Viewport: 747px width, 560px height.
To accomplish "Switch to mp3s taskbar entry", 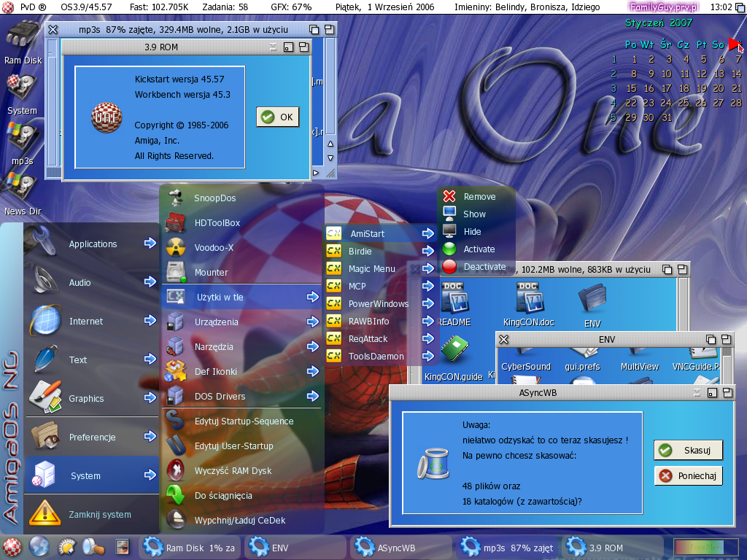I will tap(507, 548).
